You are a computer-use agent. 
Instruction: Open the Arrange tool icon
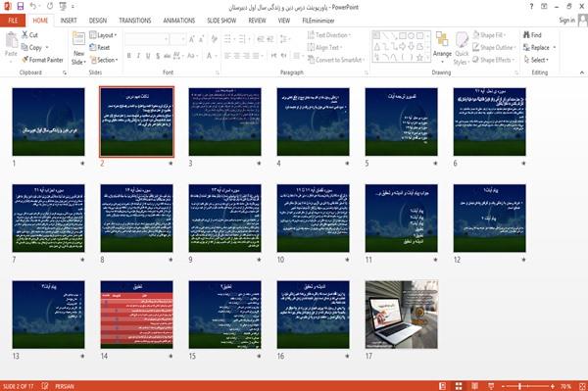[442, 39]
